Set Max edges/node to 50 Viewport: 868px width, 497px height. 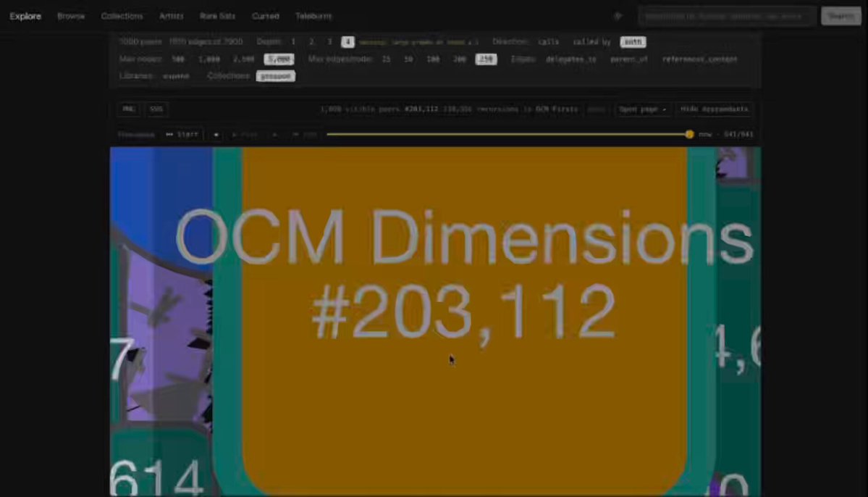click(408, 59)
